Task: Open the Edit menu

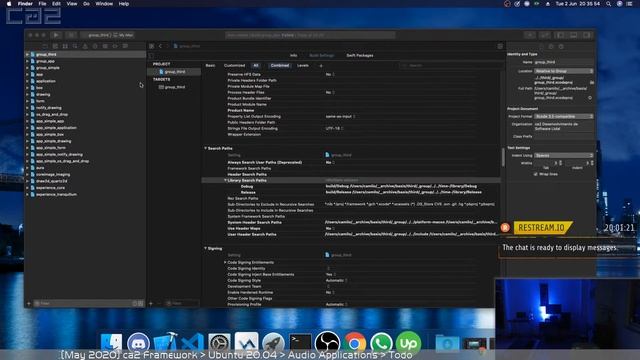Action: click(56, 4)
